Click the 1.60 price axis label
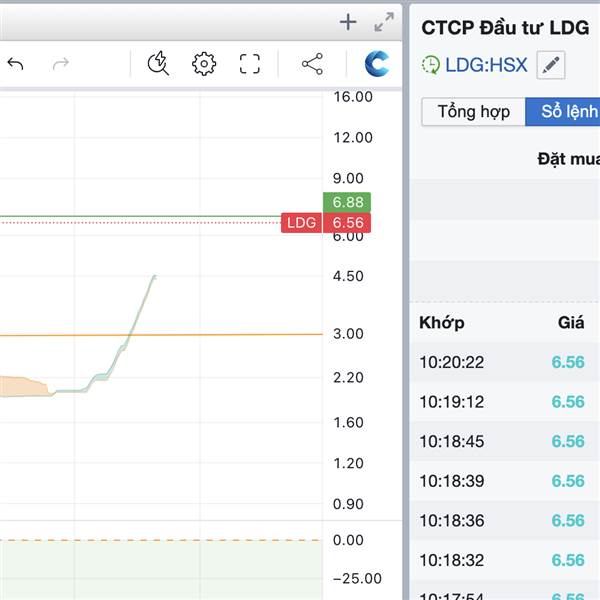The height and width of the screenshot is (600, 600). pos(348,423)
